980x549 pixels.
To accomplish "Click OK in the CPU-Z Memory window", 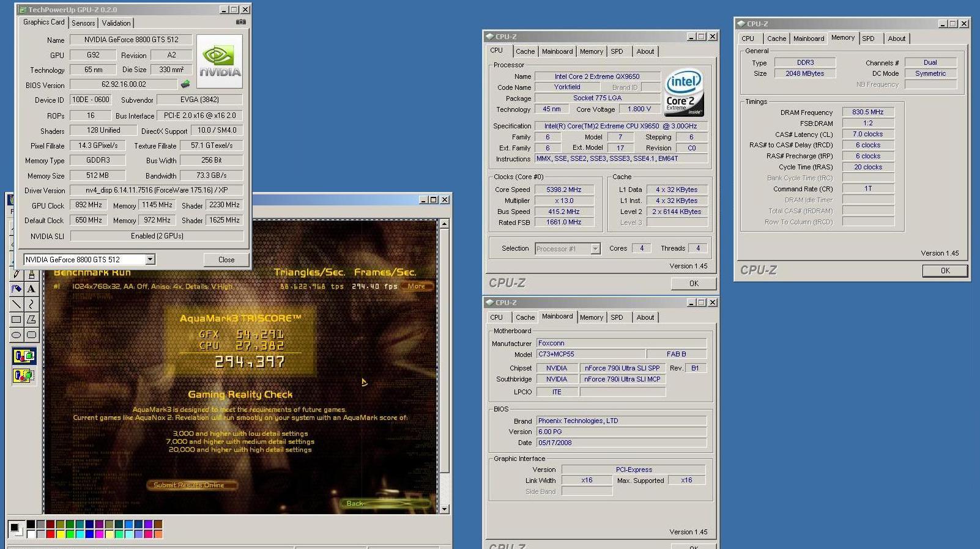I will 945,270.
